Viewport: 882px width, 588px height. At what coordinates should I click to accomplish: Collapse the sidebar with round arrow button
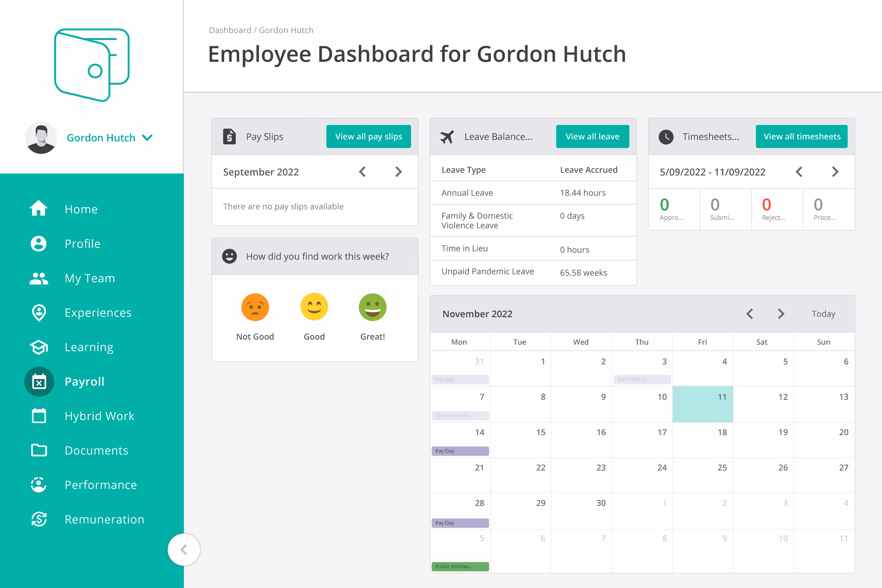coord(184,549)
